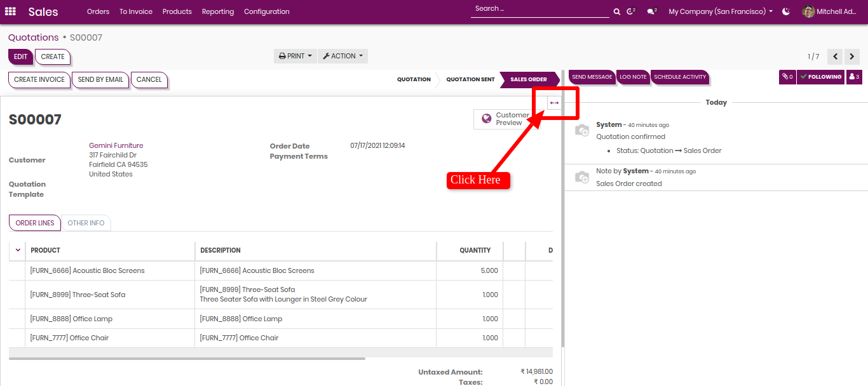This screenshot has height=386, width=868.
Task: Expand the Action dropdown
Action: coord(342,56)
